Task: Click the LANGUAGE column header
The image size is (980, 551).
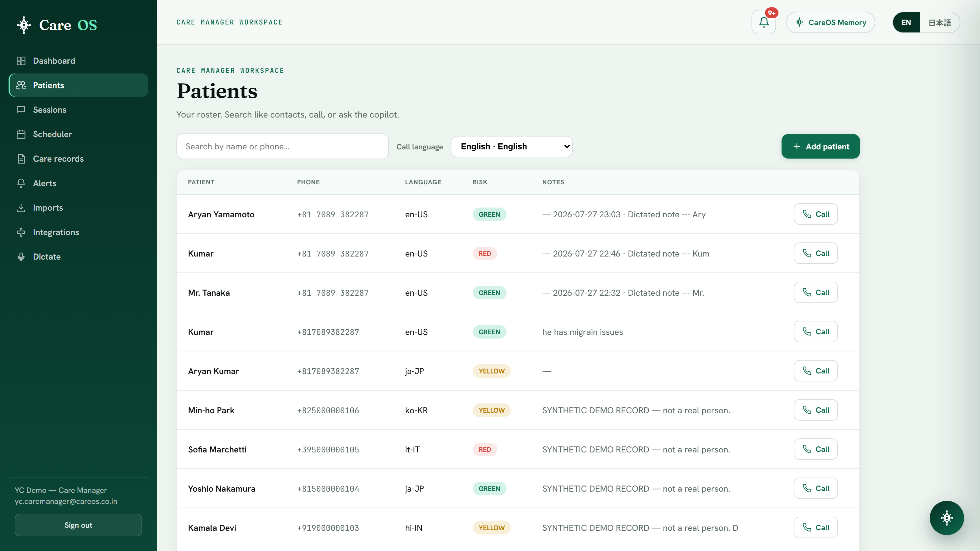Action: 423,182
